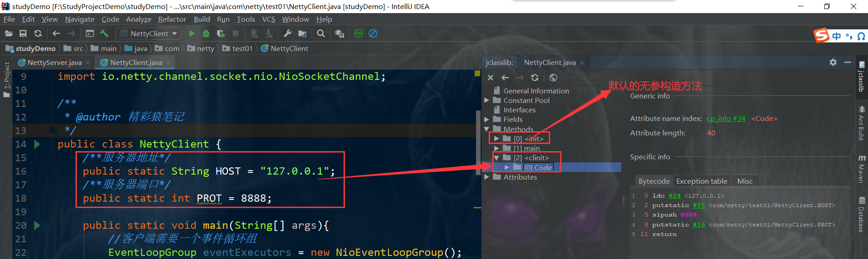This screenshot has height=259, width=868.
Task: Click the Save All toolbar icon
Action: coord(23,33)
